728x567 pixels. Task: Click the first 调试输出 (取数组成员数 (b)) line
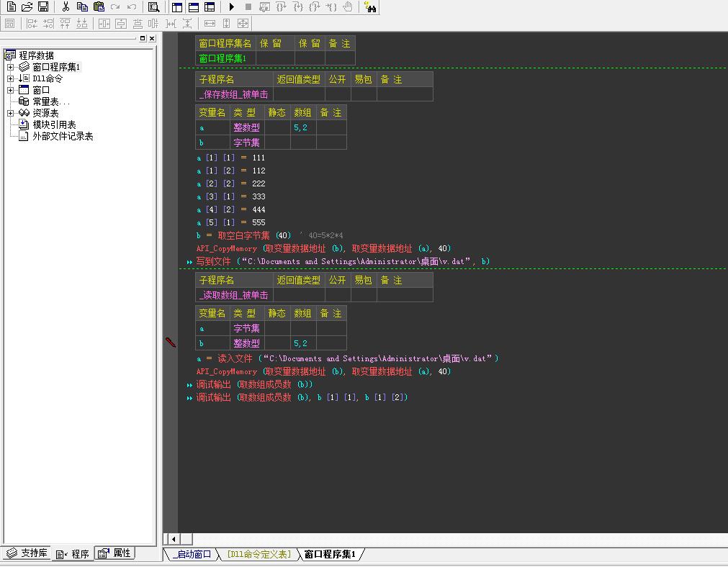pyautogui.click(x=254, y=385)
